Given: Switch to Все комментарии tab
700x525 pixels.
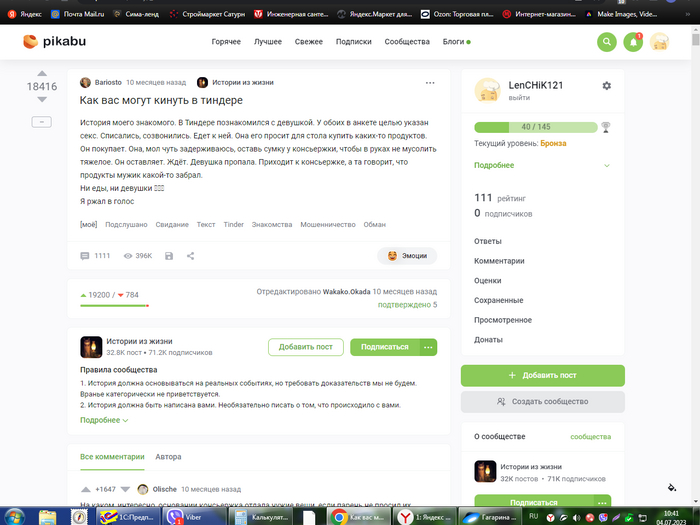Looking at the screenshot, I should pyautogui.click(x=112, y=457).
